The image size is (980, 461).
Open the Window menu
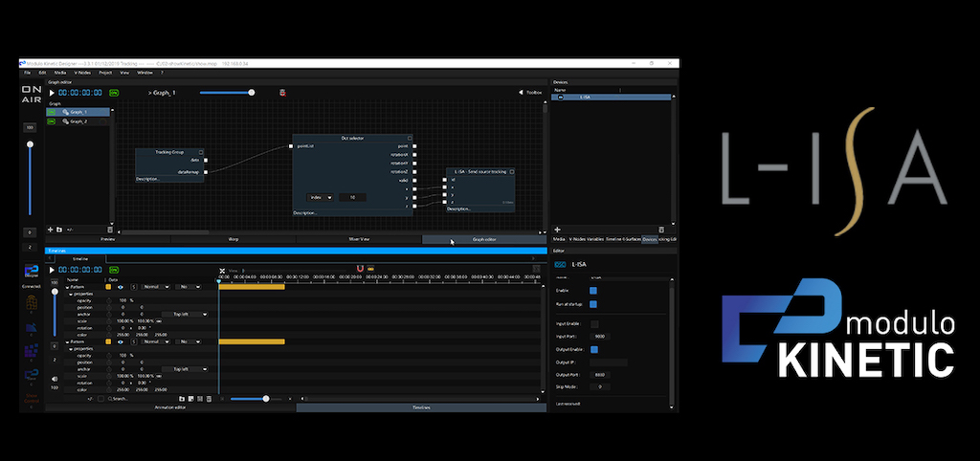145,73
